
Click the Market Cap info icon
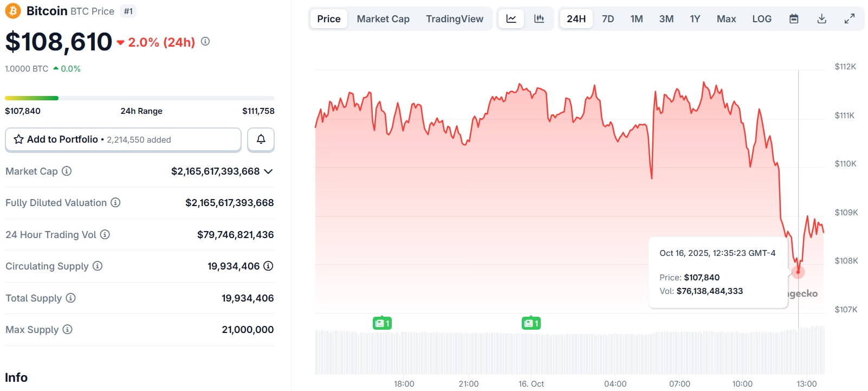click(x=67, y=171)
